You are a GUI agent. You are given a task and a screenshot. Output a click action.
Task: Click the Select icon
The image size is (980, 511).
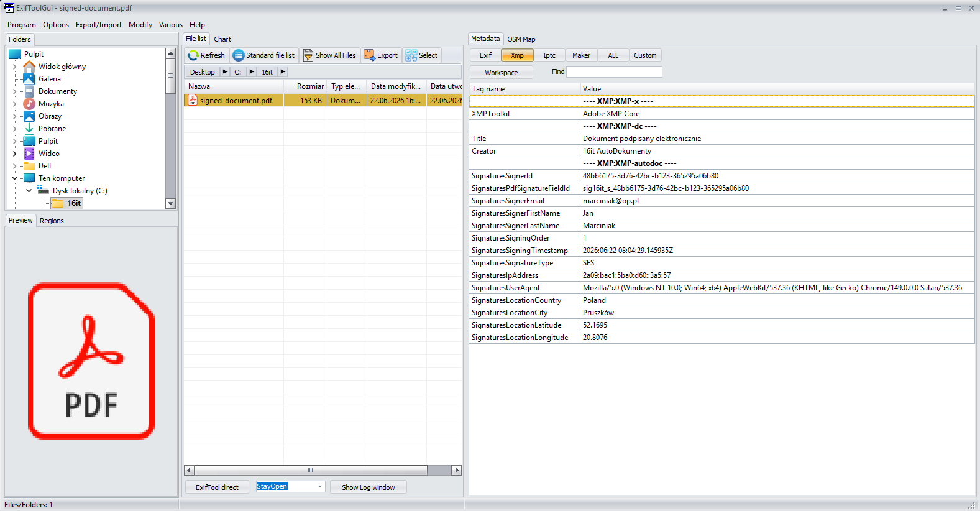pos(411,55)
